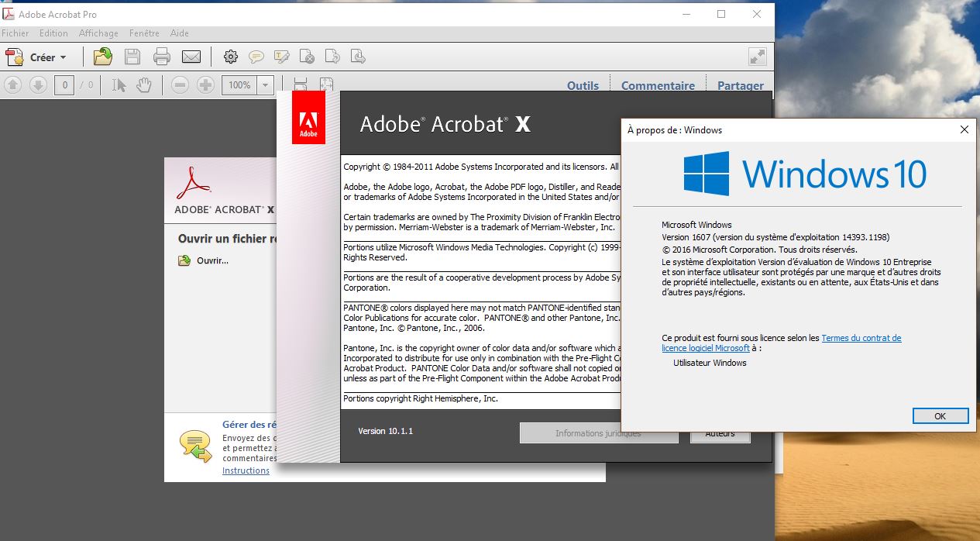Open the Affichage menu
980x541 pixels.
(x=98, y=33)
